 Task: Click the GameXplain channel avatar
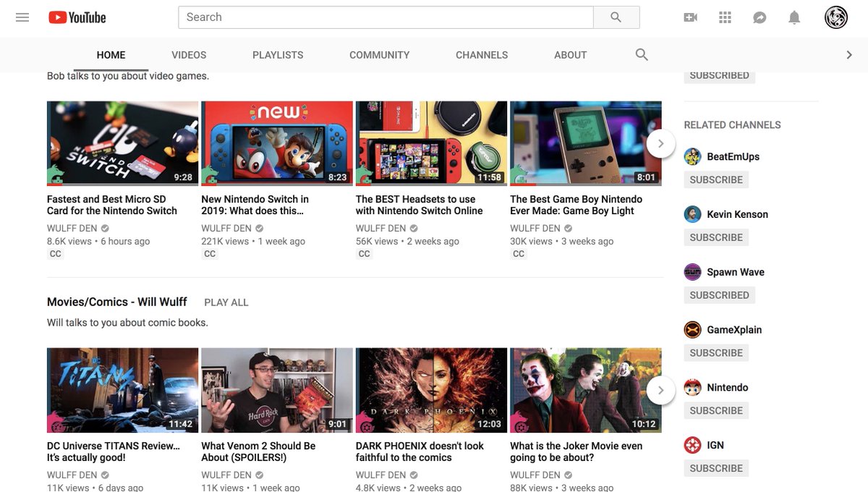tap(693, 330)
